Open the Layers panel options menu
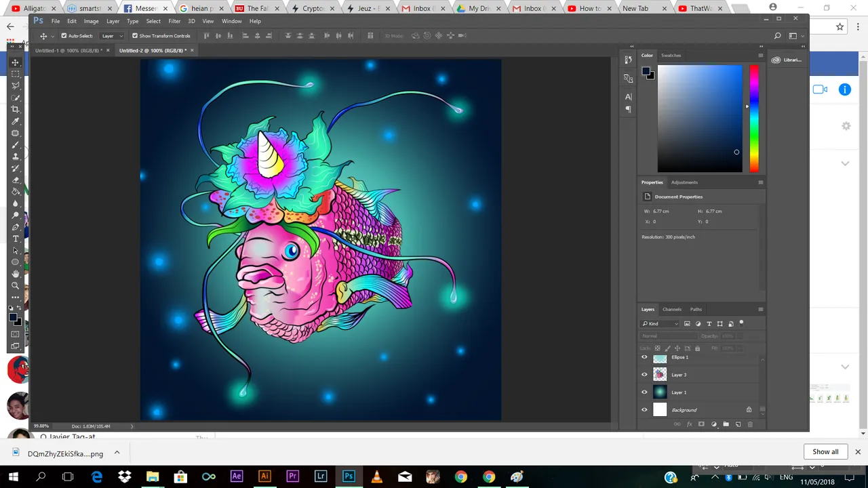Viewport: 868px width, 488px height. [x=760, y=310]
